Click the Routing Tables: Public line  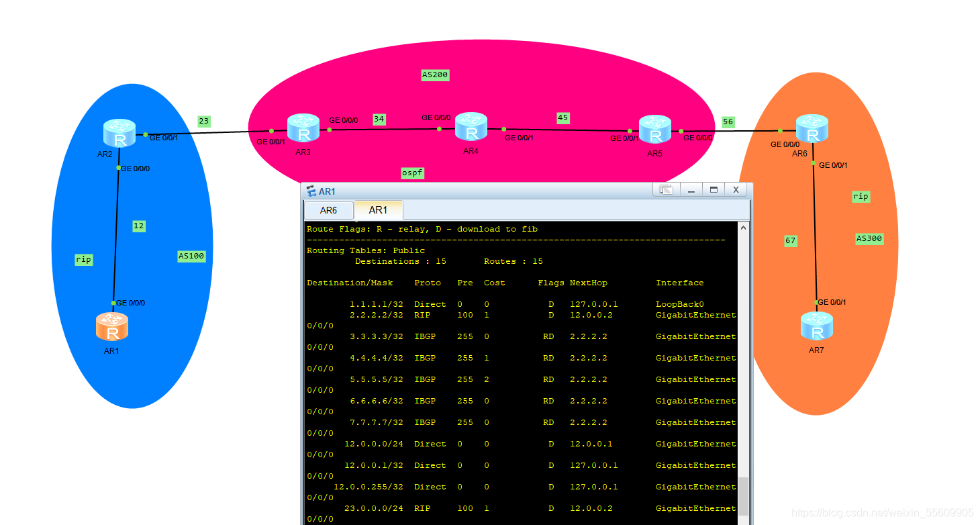tap(366, 250)
